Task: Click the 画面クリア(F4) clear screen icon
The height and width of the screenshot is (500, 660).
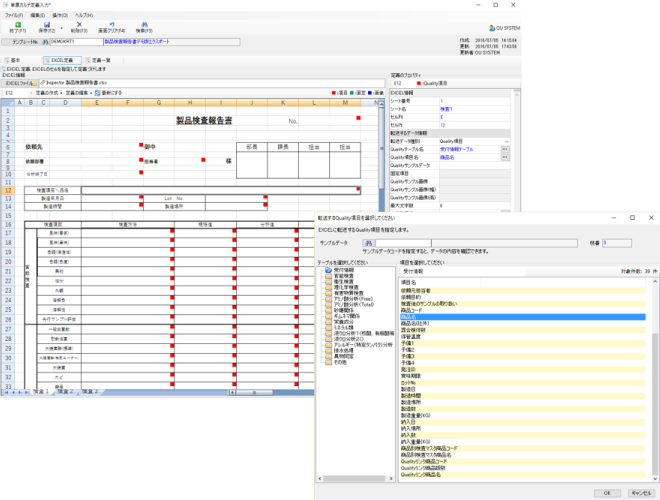Action: [x=112, y=25]
